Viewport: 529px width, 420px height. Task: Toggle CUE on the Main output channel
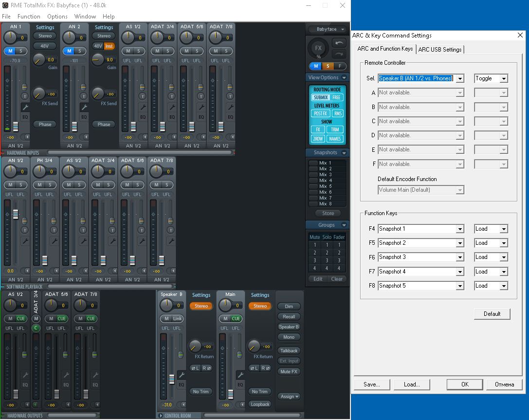pos(236,319)
